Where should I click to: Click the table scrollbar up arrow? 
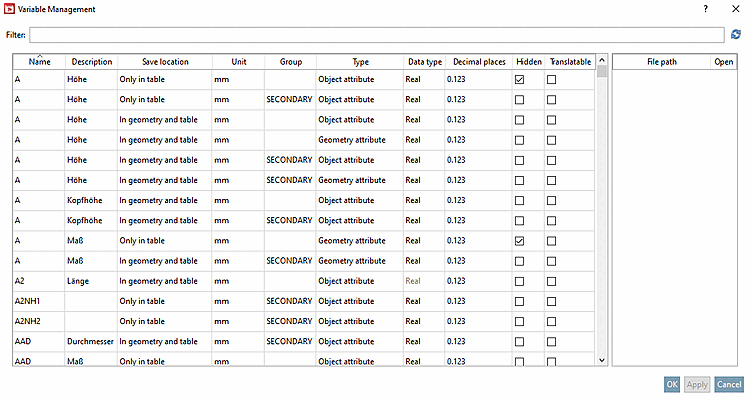(x=602, y=60)
